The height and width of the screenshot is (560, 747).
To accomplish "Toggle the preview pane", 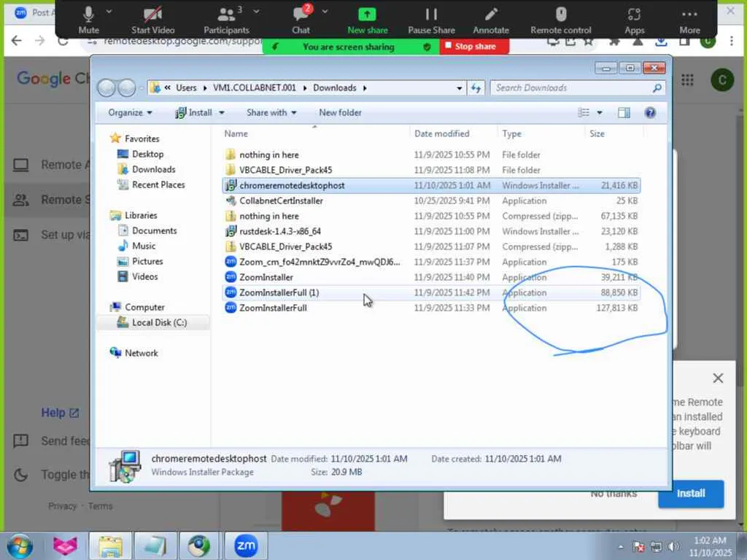I will 624,113.
